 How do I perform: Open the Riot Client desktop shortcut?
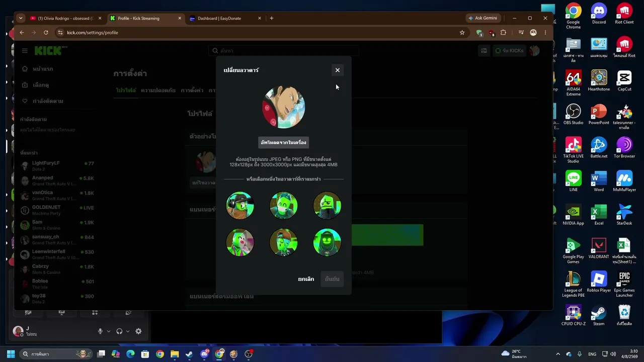(624, 15)
